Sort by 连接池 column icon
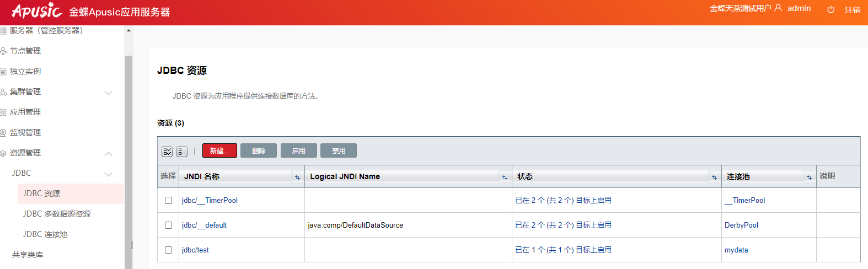 [809, 177]
